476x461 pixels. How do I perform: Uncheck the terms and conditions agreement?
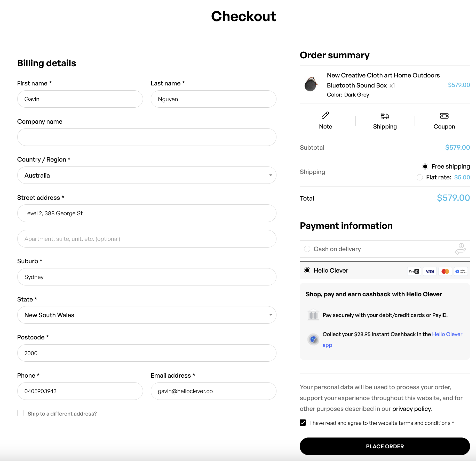pyautogui.click(x=303, y=423)
